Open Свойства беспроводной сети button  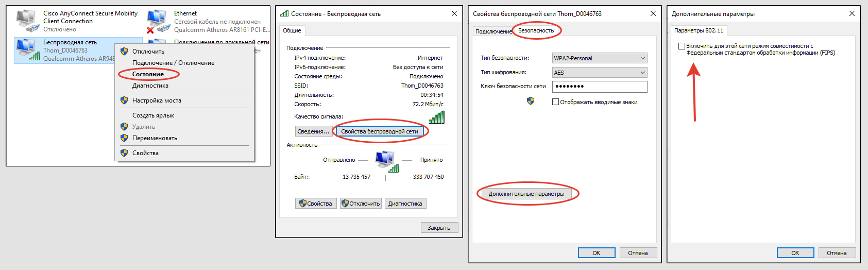pyautogui.click(x=380, y=131)
